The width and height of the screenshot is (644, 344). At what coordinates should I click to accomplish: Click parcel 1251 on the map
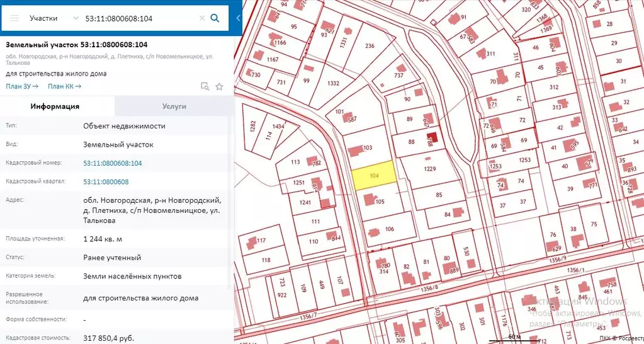coord(299,183)
